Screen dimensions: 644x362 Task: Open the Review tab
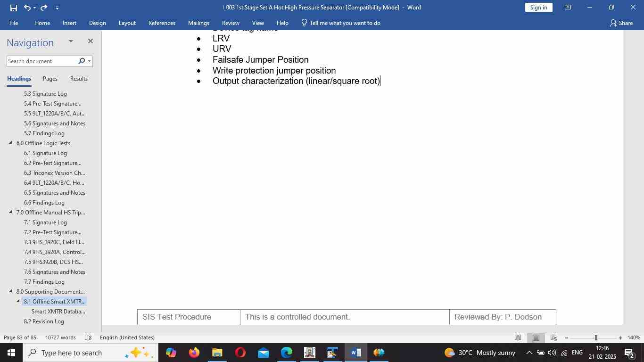[x=231, y=23]
